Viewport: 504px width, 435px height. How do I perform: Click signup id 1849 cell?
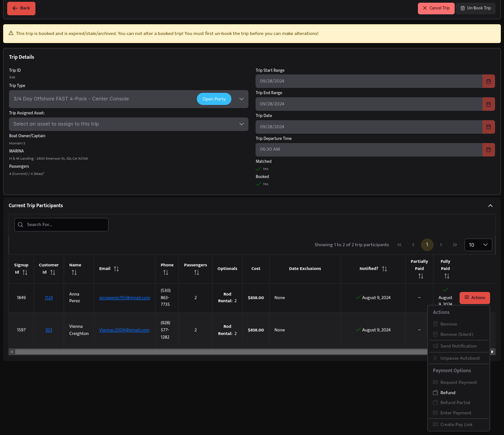pyautogui.click(x=21, y=298)
